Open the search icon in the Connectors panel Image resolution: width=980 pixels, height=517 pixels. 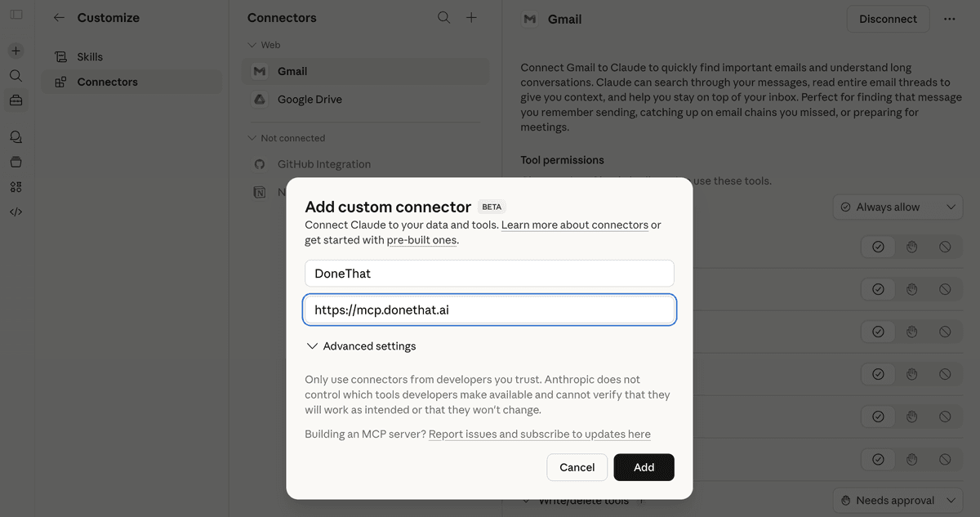point(443,17)
